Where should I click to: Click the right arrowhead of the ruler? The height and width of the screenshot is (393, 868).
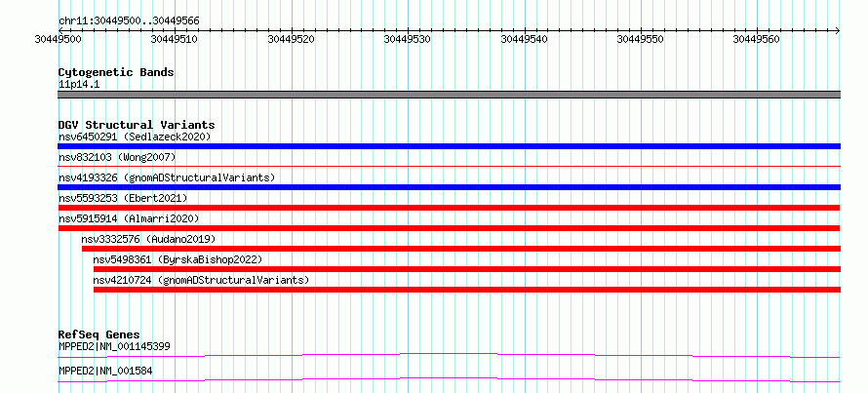[x=838, y=30]
